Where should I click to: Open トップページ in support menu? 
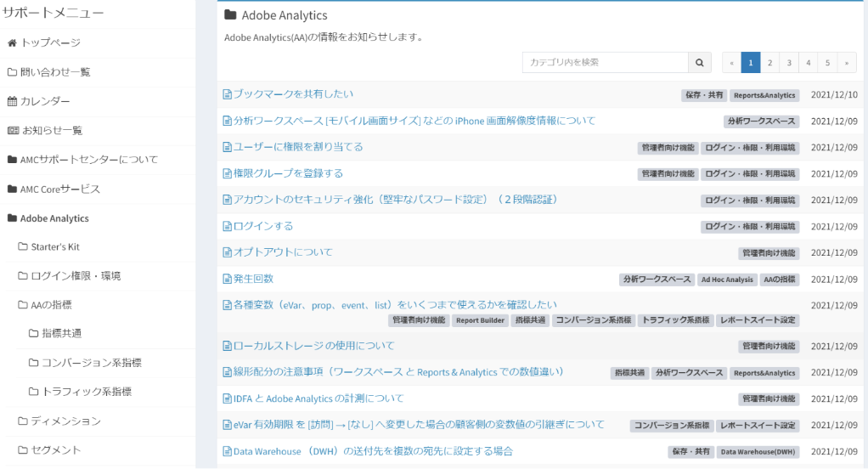coord(51,42)
